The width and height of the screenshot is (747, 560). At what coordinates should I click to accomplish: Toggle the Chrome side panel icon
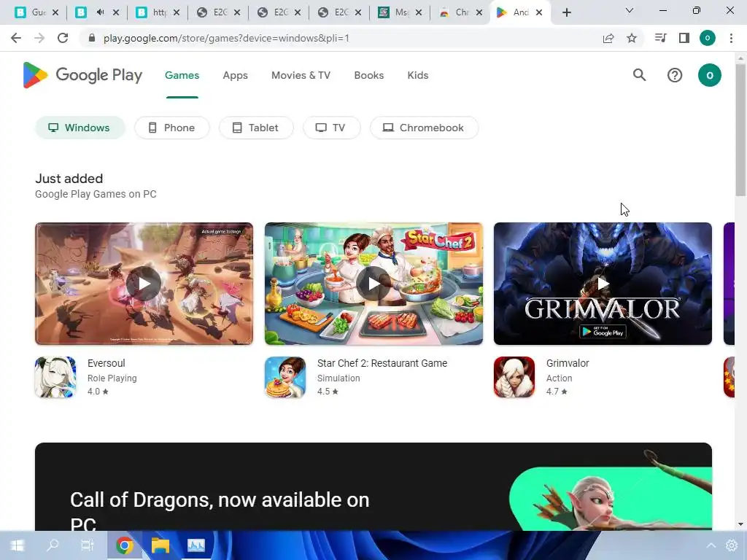coord(684,38)
